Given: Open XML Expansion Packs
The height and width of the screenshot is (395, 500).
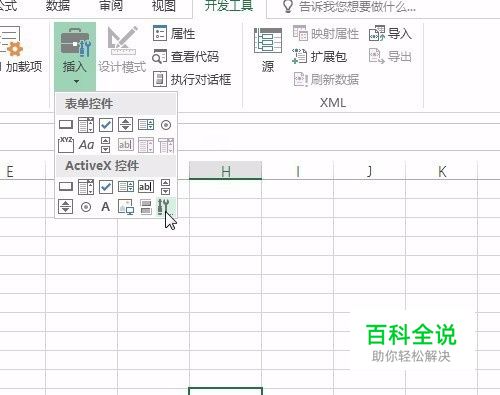Looking at the screenshot, I should 319,57.
